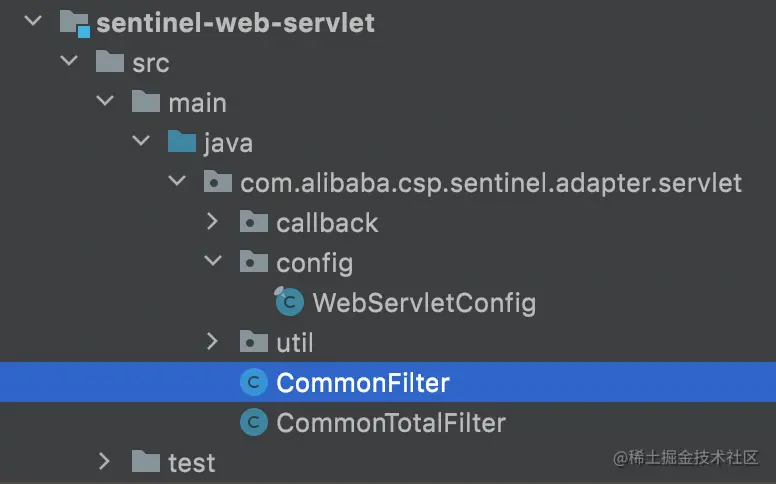Click the src folder icon

click(x=110, y=62)
